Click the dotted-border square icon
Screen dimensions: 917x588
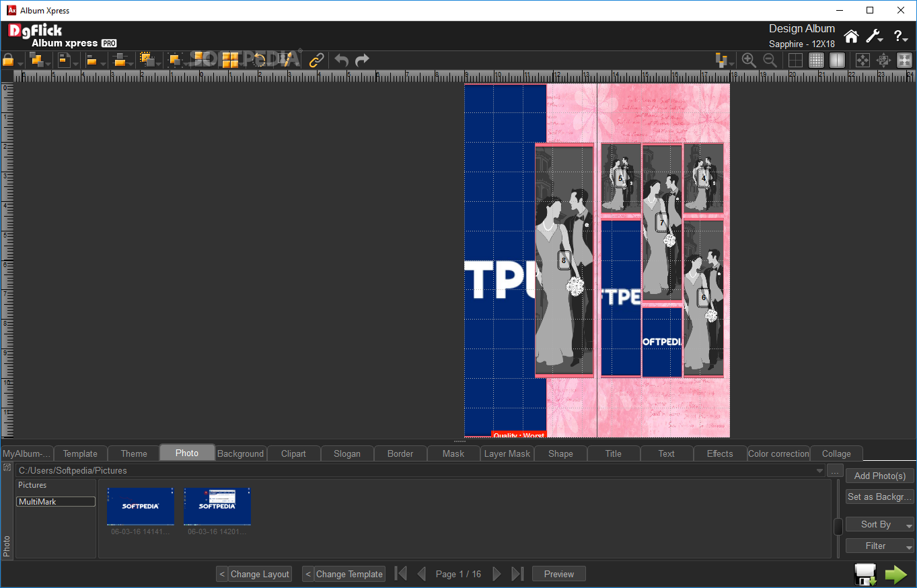[176, 60]
